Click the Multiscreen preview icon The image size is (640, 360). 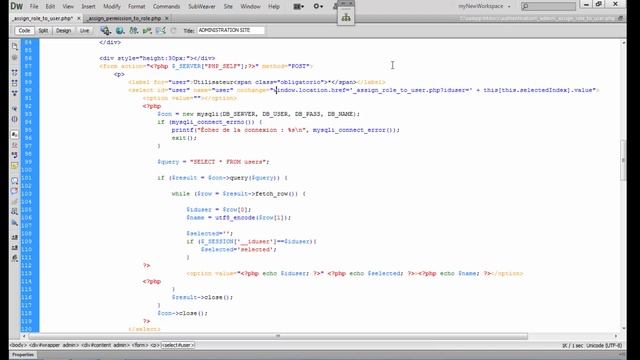[105, 31]
